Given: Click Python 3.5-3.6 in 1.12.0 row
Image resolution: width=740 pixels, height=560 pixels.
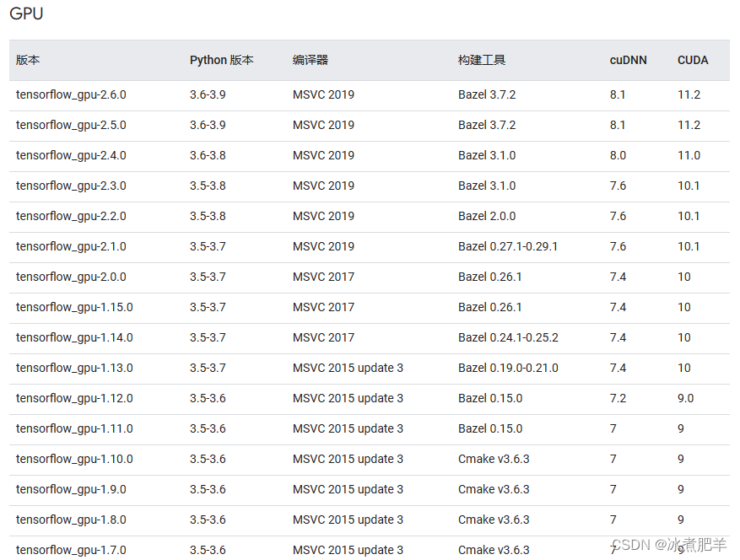Looking at the screenshot, I should [208, 398].
